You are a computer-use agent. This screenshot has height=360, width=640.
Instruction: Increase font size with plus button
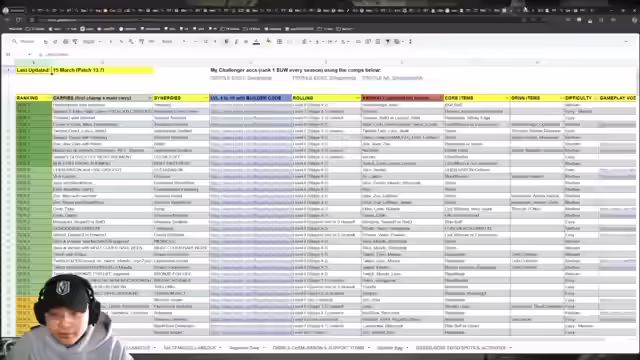(x=215, y=42)
